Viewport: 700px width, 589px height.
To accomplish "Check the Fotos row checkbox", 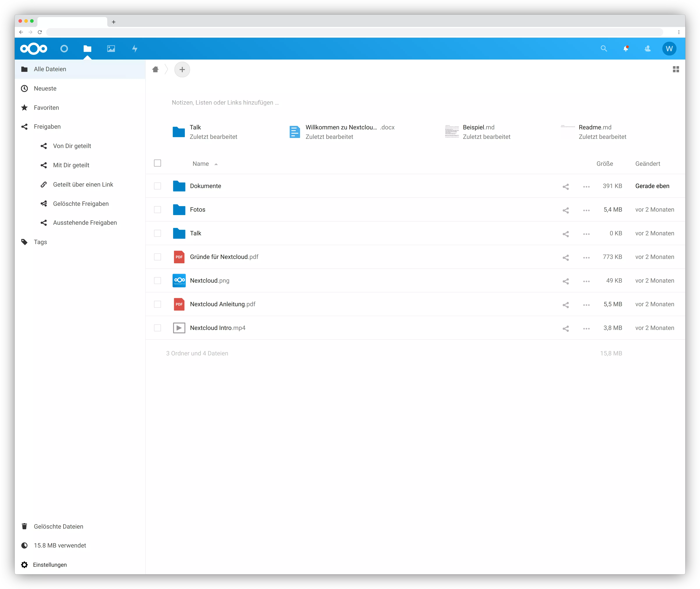I will click(x=158, y=210).
